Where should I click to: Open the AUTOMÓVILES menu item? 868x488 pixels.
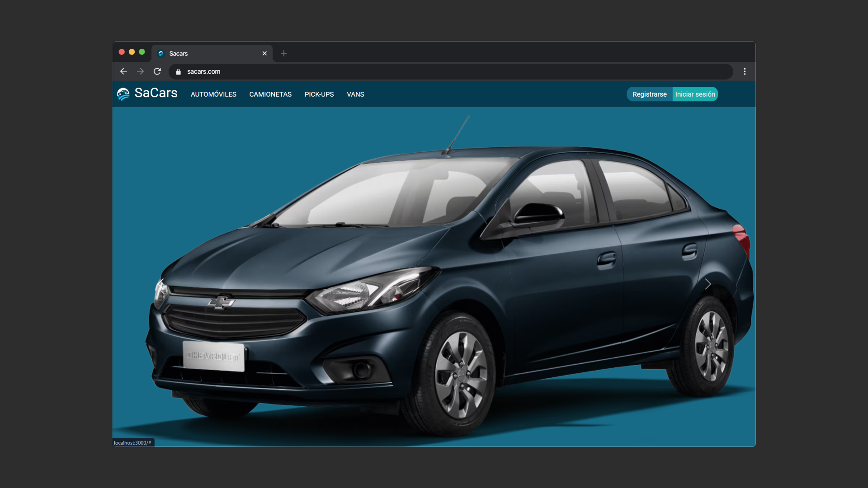[x=213, y=94]
